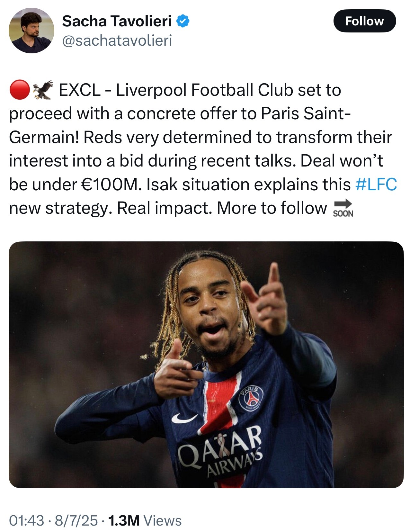Click the SOON arrow emoji

pos(343,208)
